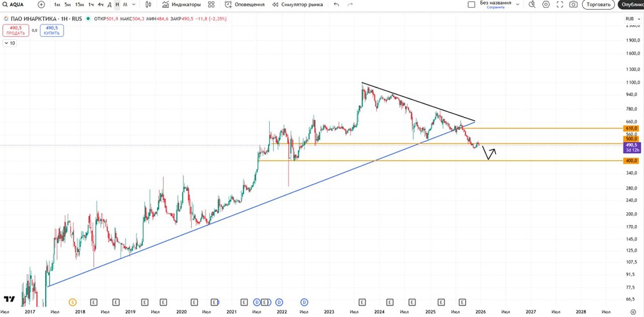Select 1м timeframe
644x317 pixels.
coord(57,5)
